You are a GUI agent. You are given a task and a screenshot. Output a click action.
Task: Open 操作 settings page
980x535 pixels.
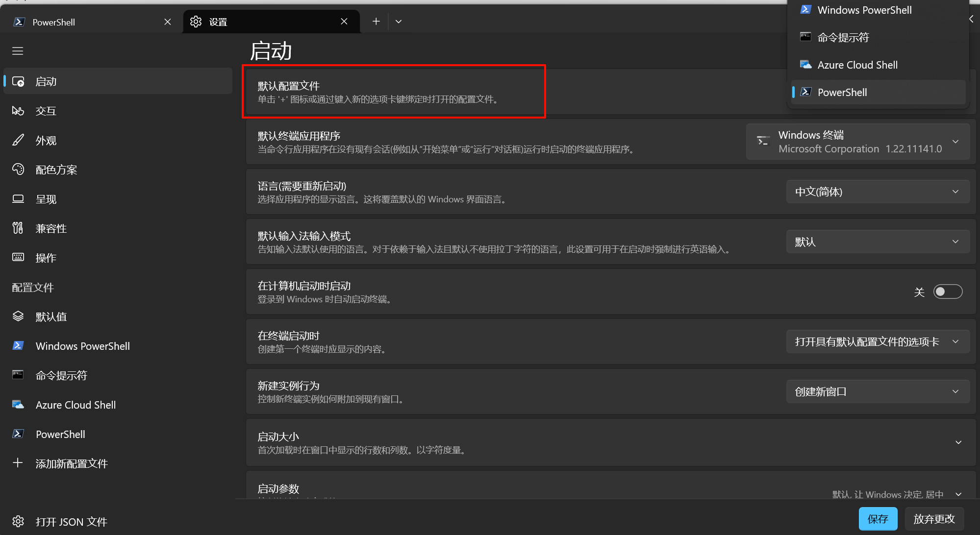click(118, 258)
